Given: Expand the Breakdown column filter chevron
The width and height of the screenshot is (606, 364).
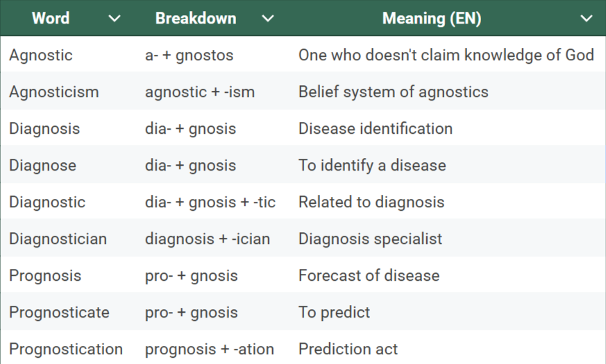Looking at the screenshot, I should [268, 19].
